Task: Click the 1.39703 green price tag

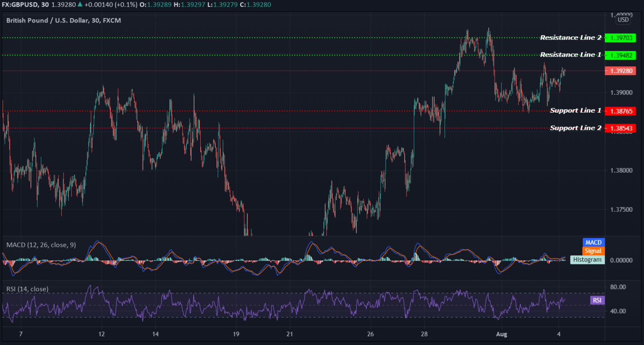Action: click(x=620, y=38)
